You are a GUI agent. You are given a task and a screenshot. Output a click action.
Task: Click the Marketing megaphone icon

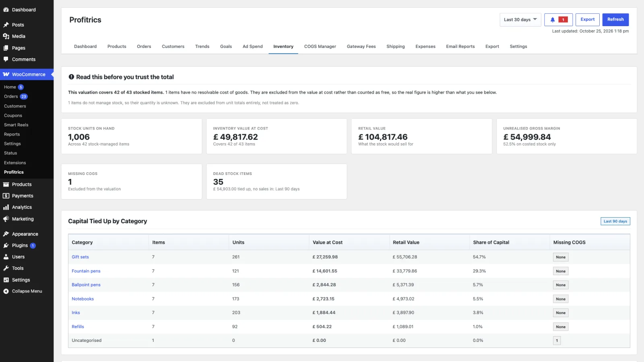pos(6,219)
